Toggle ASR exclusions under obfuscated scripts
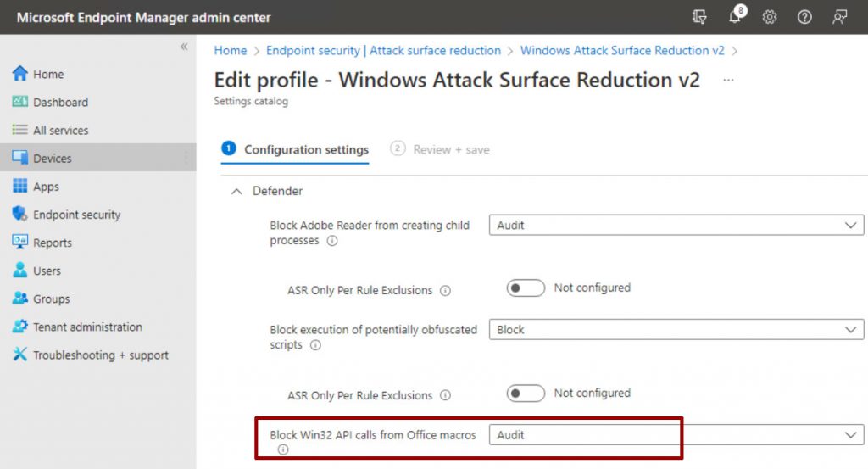 526,394
